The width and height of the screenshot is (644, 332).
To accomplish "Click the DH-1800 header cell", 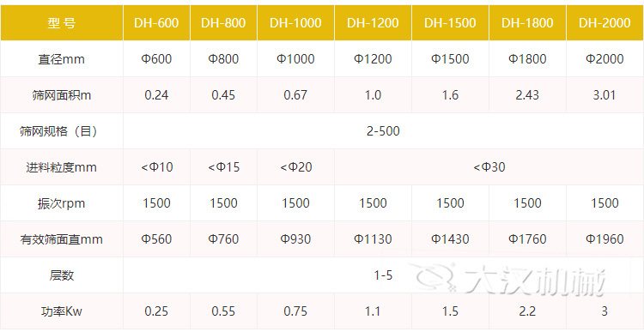I will (x=527, y=22).
